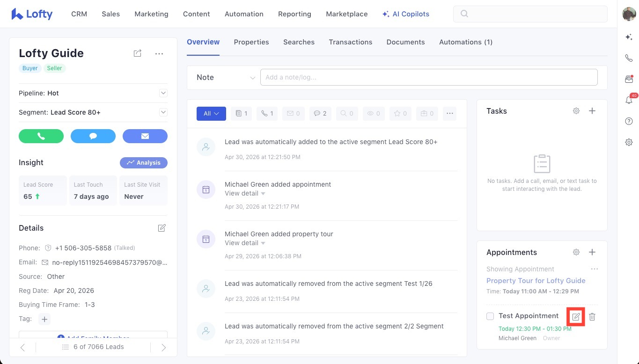Open the Insight Analysis button
Viewport: 639px width, 364px height.
pos(144,163)
